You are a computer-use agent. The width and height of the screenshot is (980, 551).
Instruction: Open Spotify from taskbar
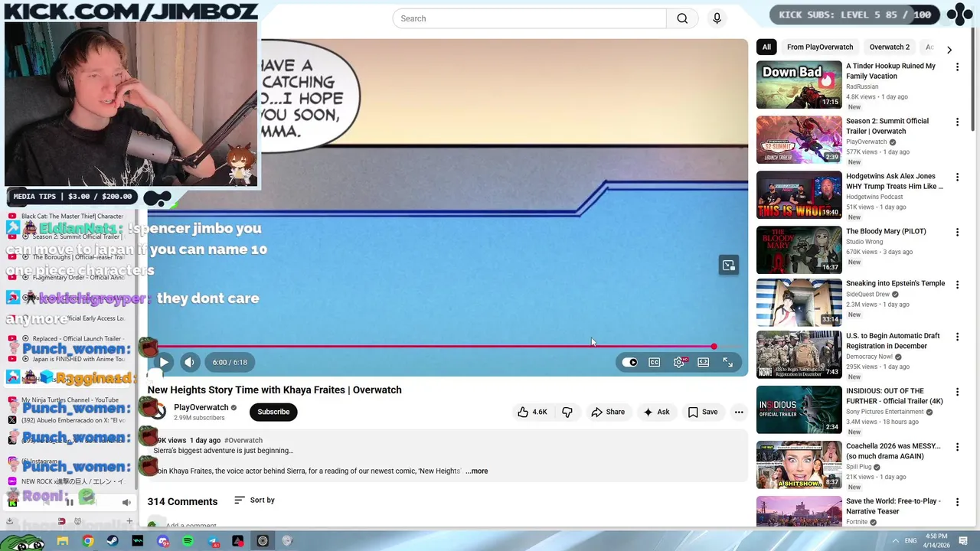(188, 541)
